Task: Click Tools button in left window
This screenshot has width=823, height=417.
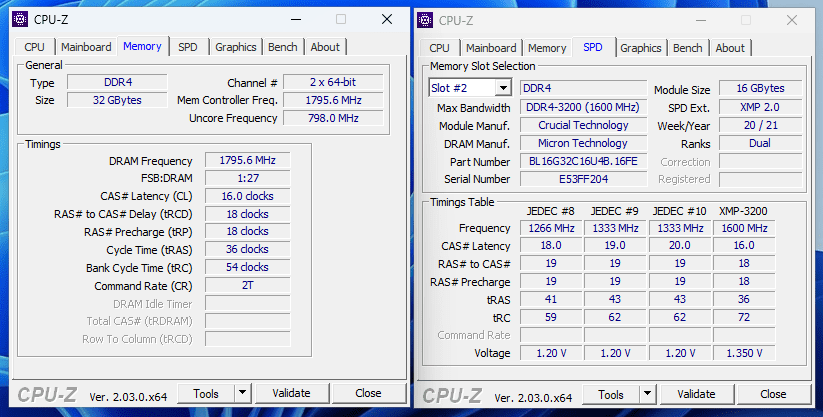Action: (x=206, y=393)
